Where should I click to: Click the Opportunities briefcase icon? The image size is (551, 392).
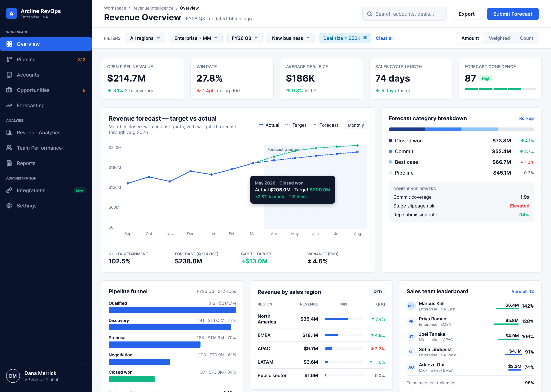9,90
